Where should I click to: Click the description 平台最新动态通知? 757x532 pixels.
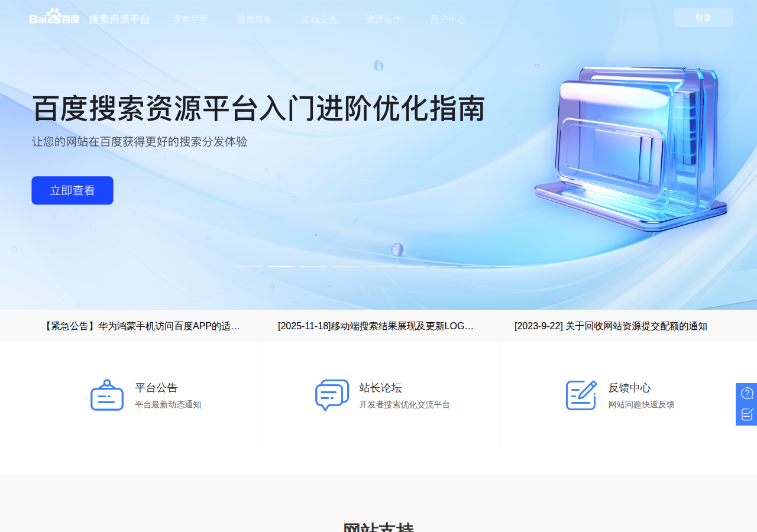coord(168,405)
